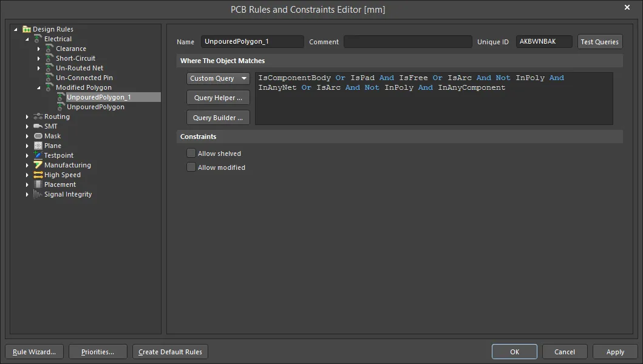
Task: Click the Placement category icon
Action: 38,184
